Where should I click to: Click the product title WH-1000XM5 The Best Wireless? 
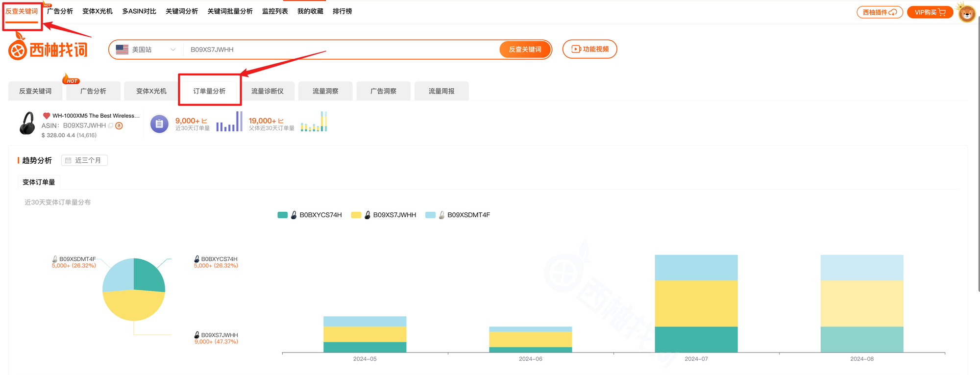96,116
